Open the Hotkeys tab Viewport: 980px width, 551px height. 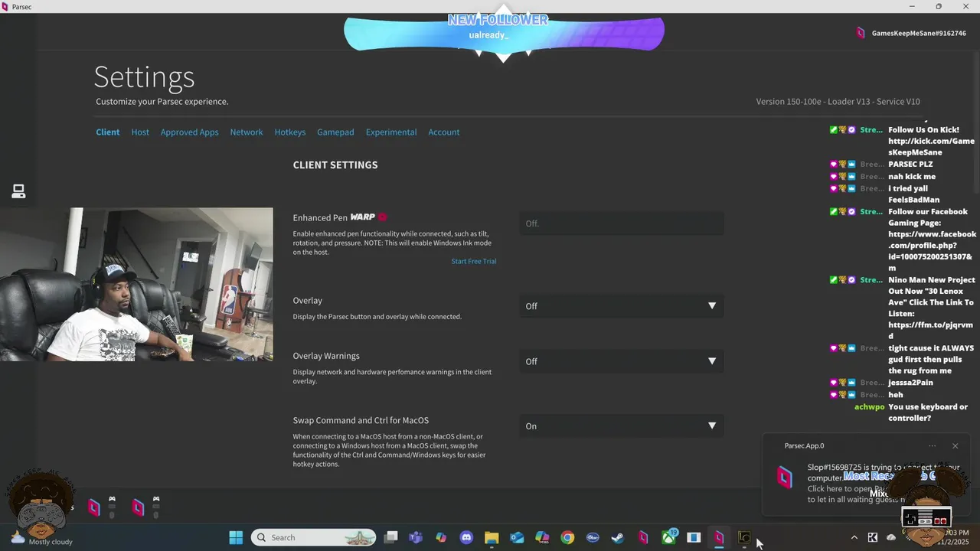290,132
